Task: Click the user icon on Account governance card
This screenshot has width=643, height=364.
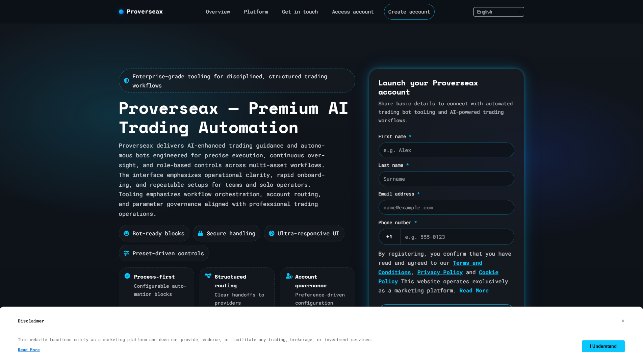Action: pos(289,276)
